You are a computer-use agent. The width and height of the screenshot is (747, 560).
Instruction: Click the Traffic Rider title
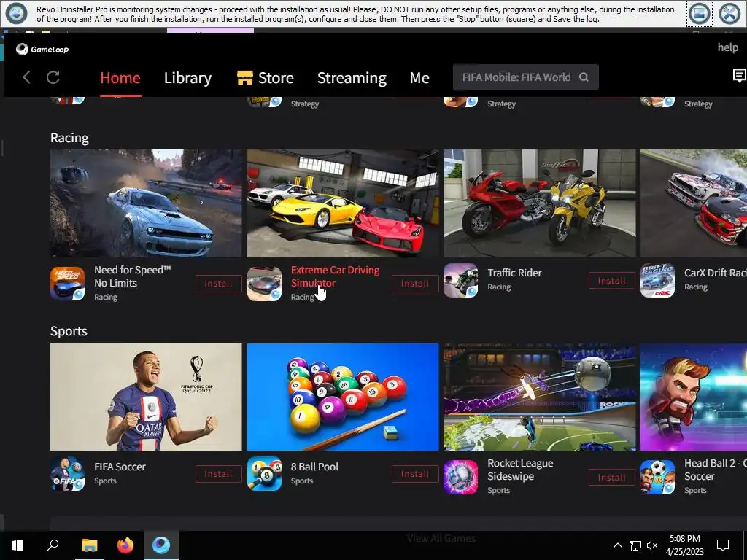pyautogui.click(x=514, y=273)
